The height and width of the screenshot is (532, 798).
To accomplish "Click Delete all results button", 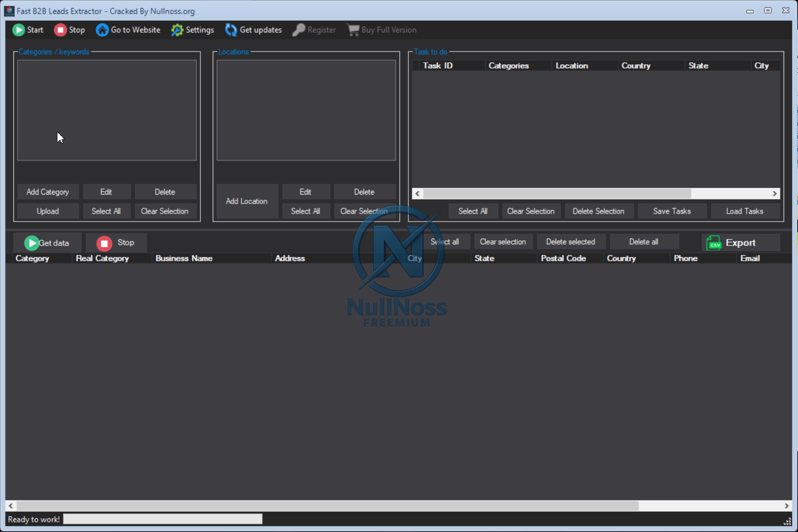I will click(643, 242).
